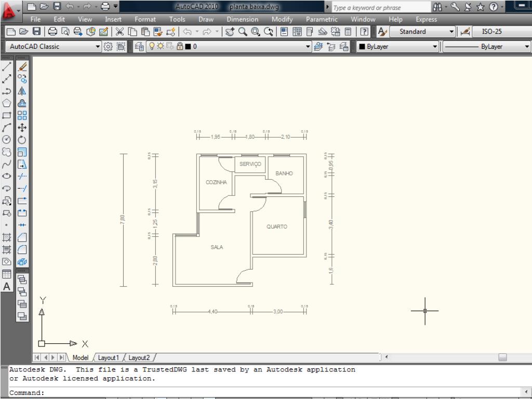This screenshot has height=399, width=532.
Task: Select the Model tab
Action: click(81, 357)
